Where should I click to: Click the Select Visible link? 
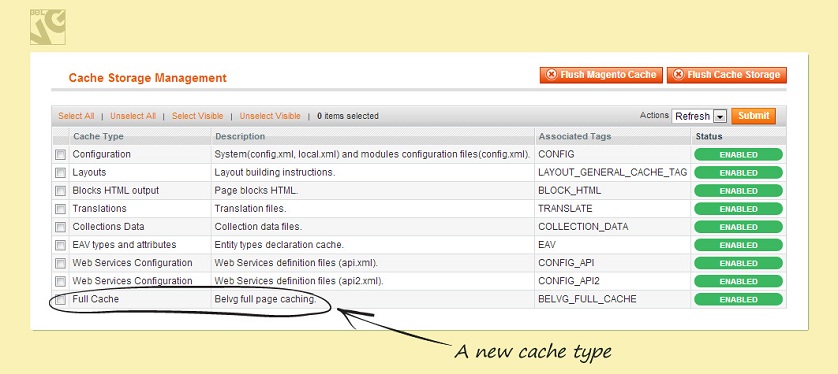[x=197, y=116]
